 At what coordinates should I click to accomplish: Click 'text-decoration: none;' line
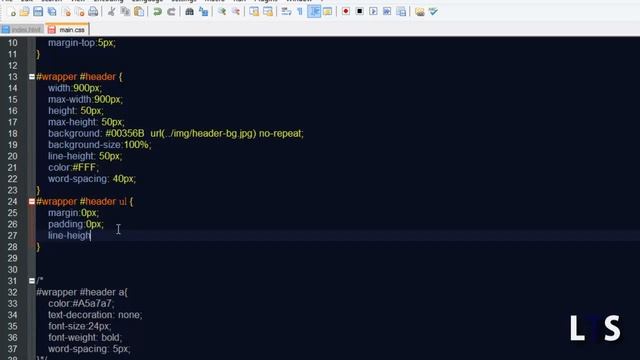pyautogui.click(x=95, y=315)
